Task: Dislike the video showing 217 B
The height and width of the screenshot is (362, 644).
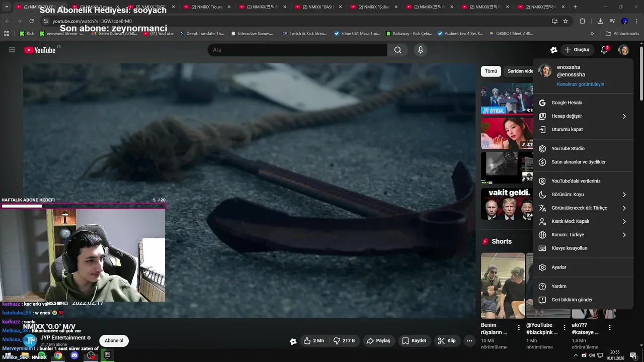Action: (344, 341)
